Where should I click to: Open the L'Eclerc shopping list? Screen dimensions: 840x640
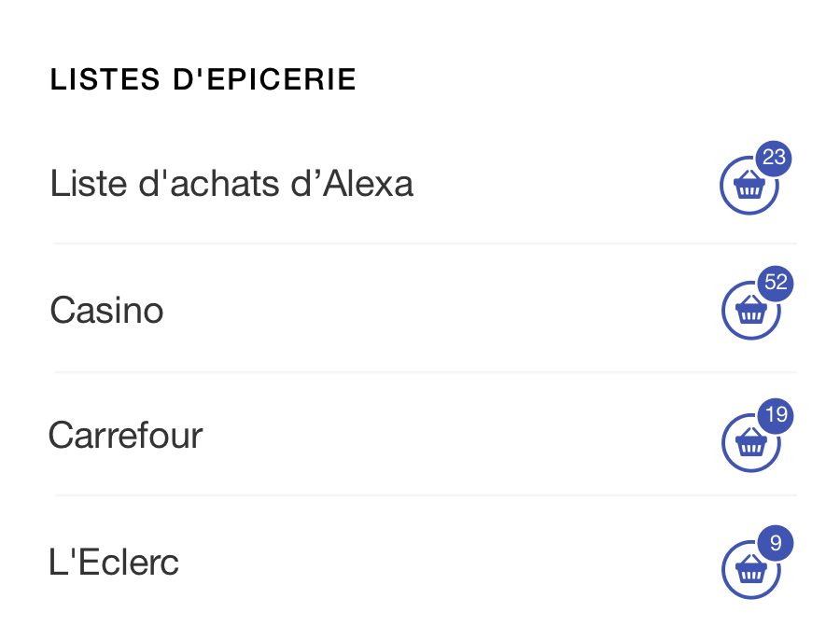113,562
